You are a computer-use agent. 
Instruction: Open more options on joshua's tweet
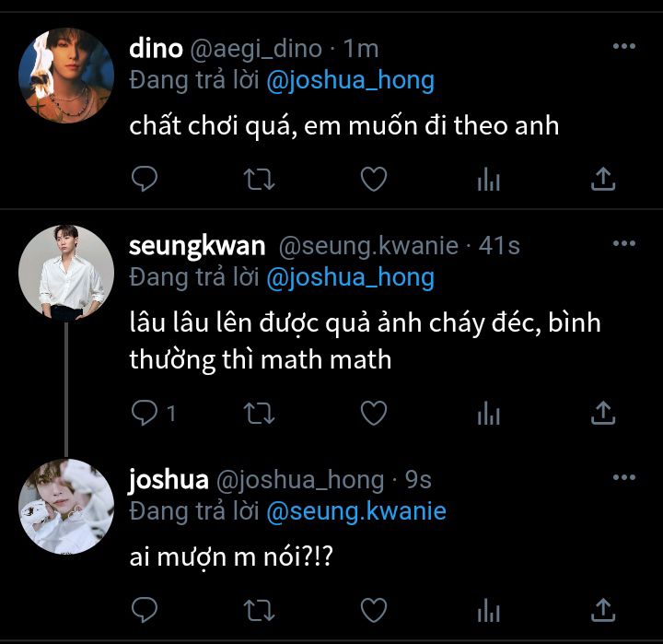624,476
